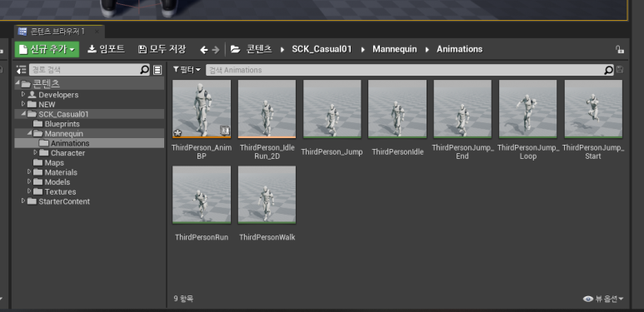
Task: Select 콘텐츠 in the breadcrumb path
Action: coord(259,49)
